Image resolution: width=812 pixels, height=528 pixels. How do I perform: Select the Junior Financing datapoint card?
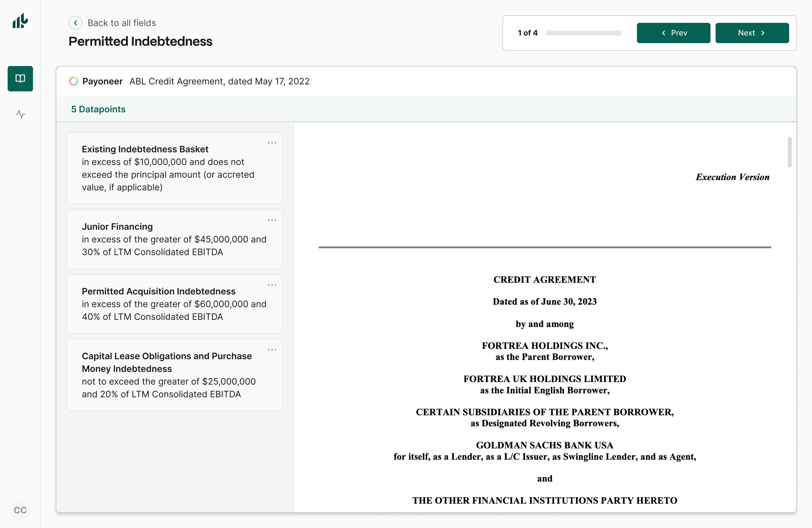(174, 239)
